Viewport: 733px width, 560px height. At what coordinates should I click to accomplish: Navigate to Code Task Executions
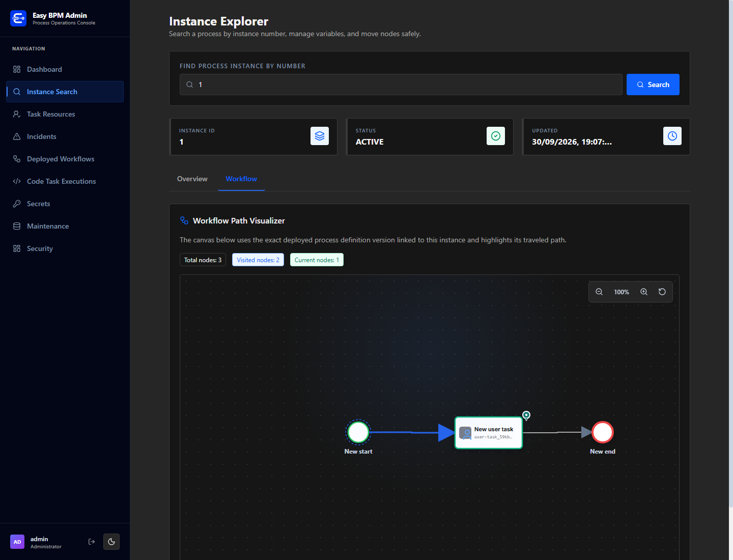pos(65,181)
